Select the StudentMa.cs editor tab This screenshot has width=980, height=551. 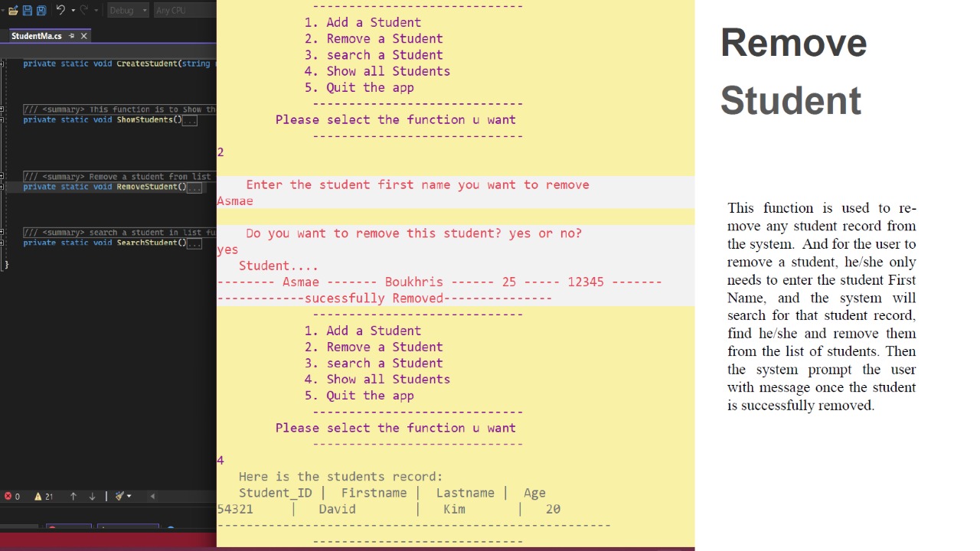(36, 36)
